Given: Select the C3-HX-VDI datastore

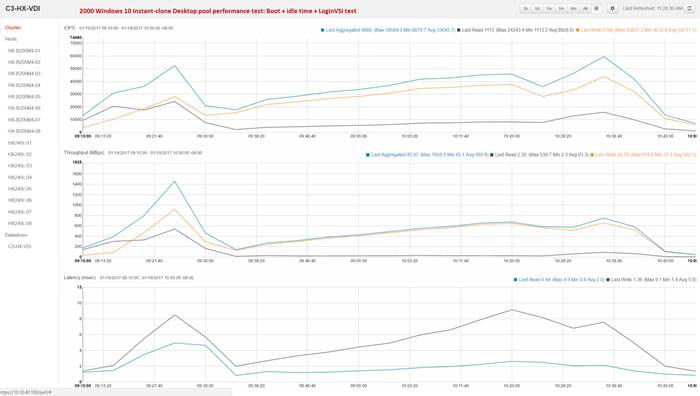Looking at the screenshot, I should (x=20, y=246).
